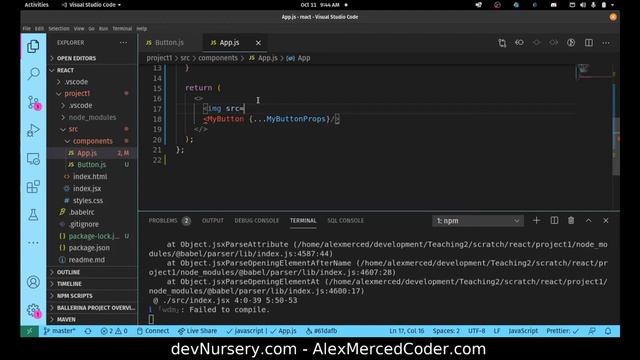This screenshot has width=640, height=360.
Task: Close the terminal panel
Action: coord(606,220)
